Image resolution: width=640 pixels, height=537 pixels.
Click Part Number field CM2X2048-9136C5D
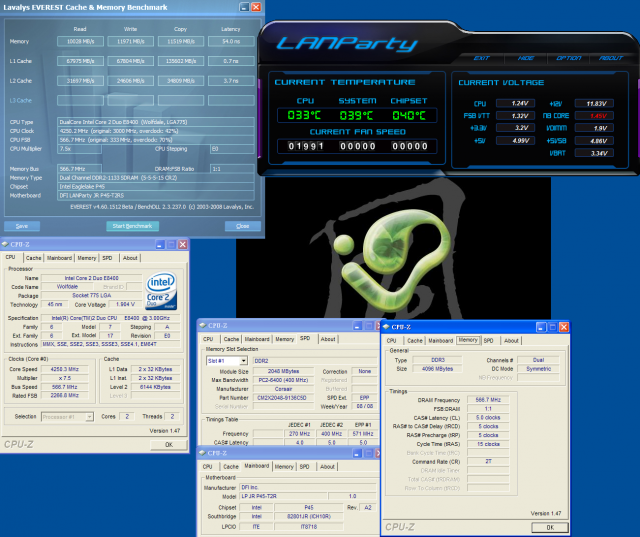283,397
